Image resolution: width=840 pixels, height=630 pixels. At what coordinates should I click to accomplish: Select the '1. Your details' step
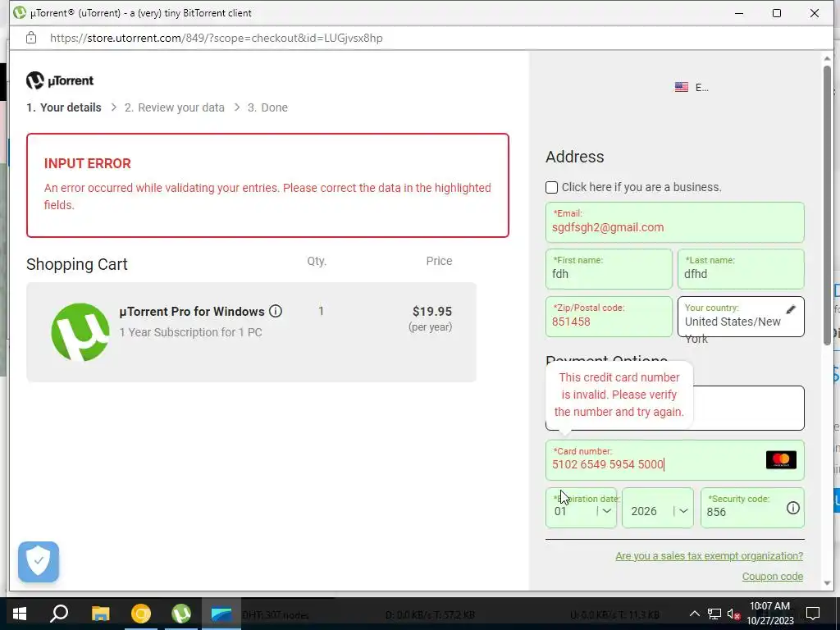(x=64, y=107)
